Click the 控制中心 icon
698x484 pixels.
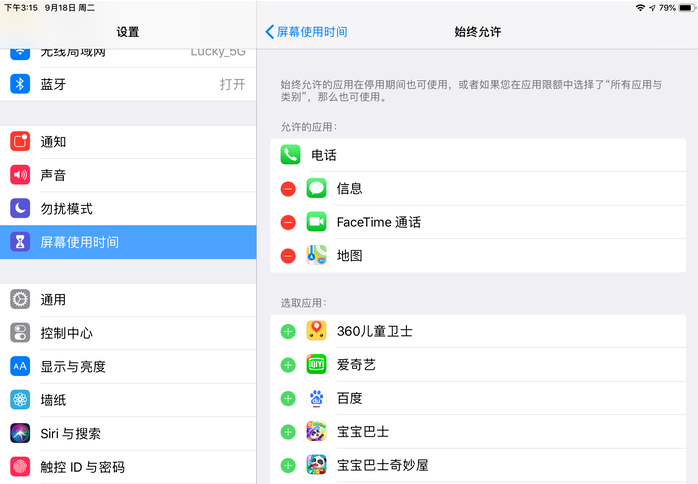[20, 333]
